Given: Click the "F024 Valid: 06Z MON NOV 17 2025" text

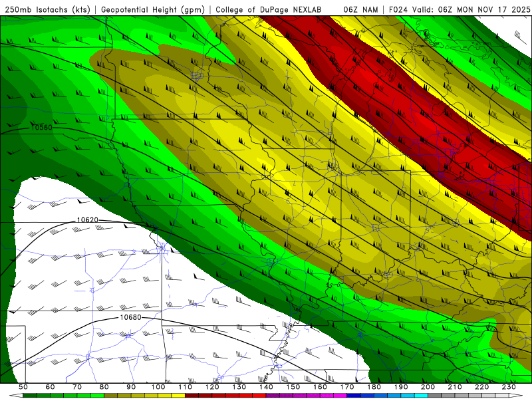Looking at the screenshot, I should point(460,9).
